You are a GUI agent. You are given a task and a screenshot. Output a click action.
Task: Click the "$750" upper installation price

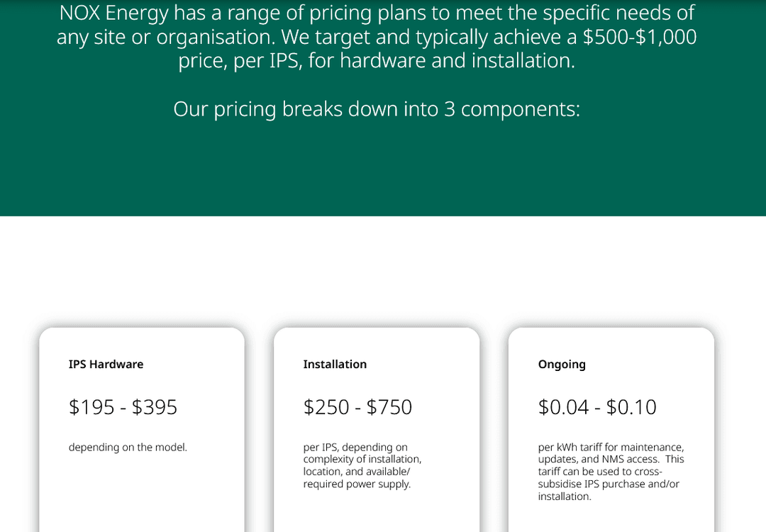tap(389, 407)
